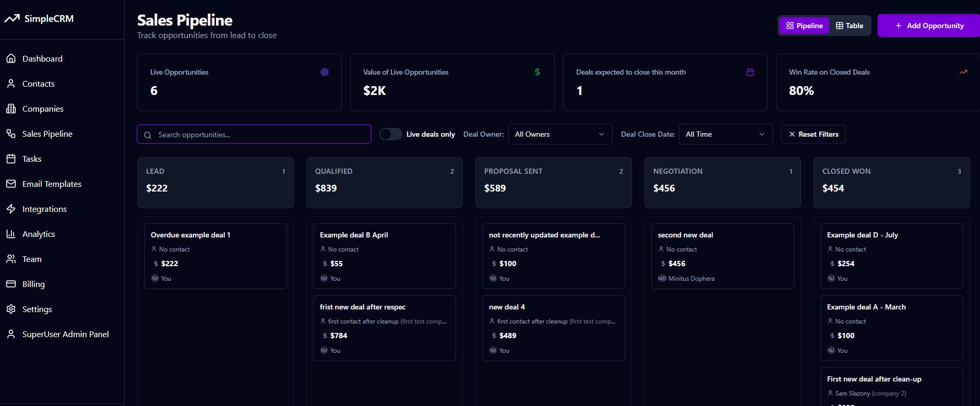Screen dimensions: 980x406
Task: Toggle the Live deals only switch
Action: (390, 134)
